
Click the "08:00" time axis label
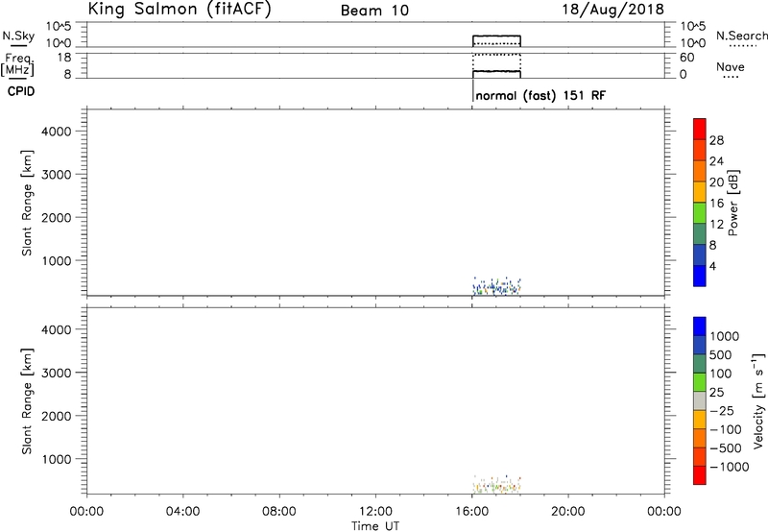pyautogui.click(x=279, y=512)
